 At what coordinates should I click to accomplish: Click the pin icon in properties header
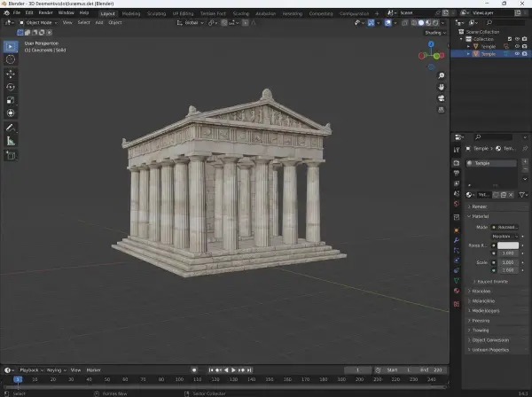pyautogui.click(x=525, y=149)
